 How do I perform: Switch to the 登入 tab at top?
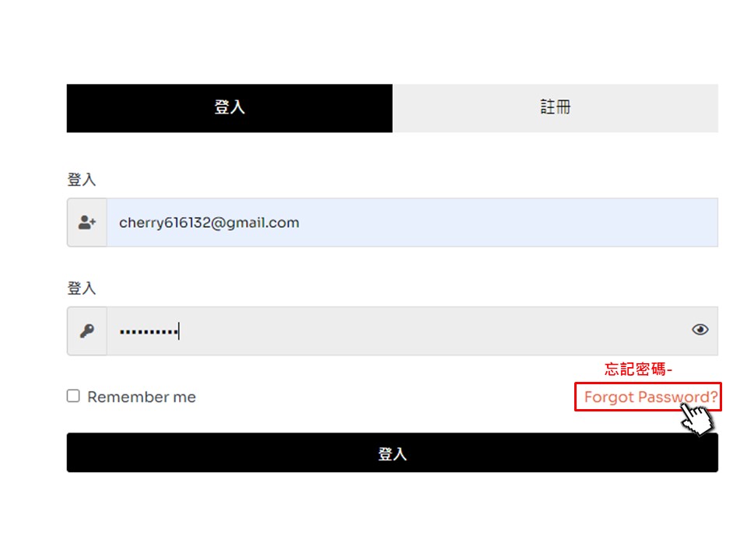coord(230,108)
